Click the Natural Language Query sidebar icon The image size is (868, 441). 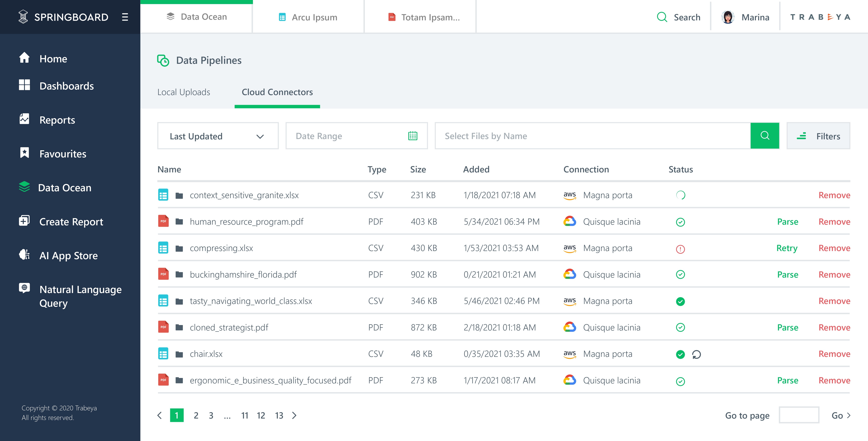pyautogui.click(x=24, y=288)
